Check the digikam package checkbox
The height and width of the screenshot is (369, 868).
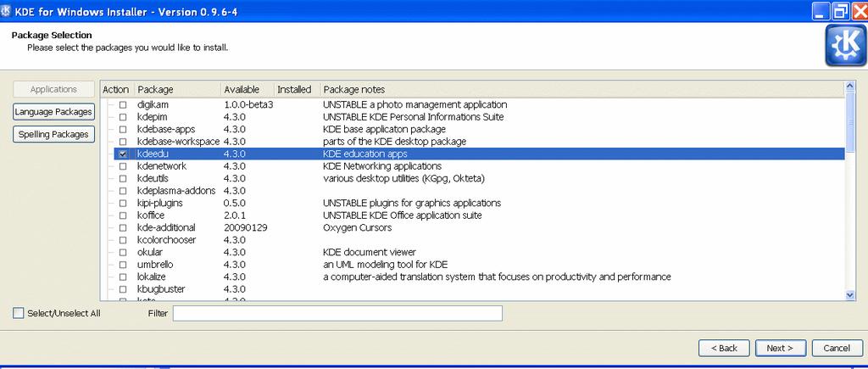123,104
